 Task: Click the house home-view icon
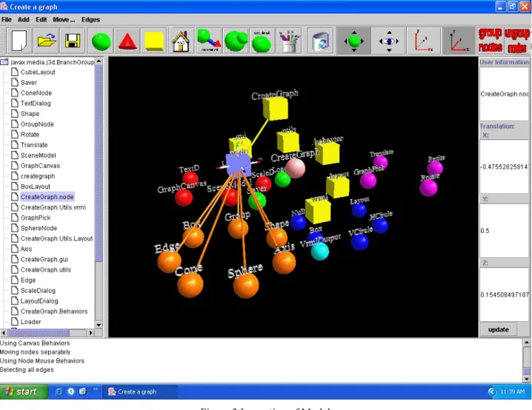coord(181,41)
